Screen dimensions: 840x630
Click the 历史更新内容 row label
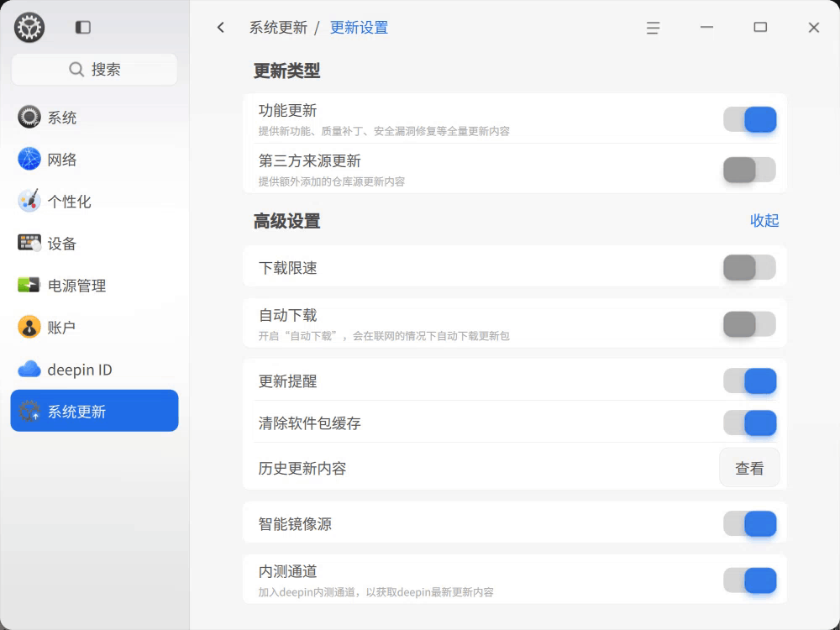(x=302, y=468)
